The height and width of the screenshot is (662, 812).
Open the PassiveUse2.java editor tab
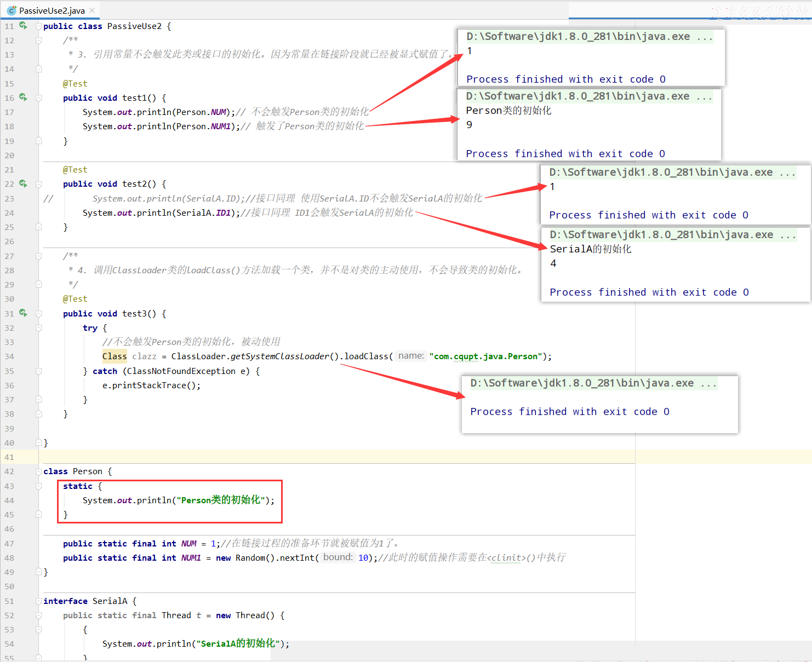pyautogui.click(x=52, y=10)
